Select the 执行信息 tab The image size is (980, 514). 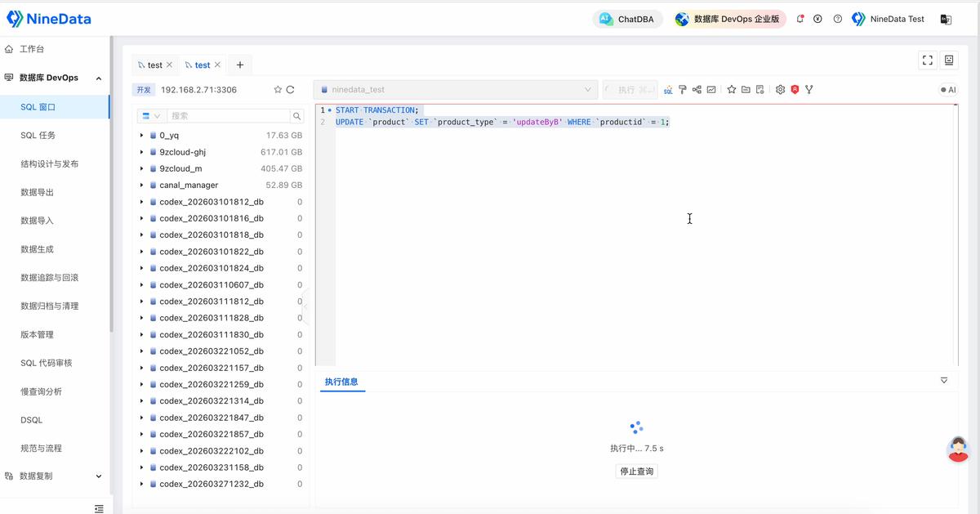[341, 382]
